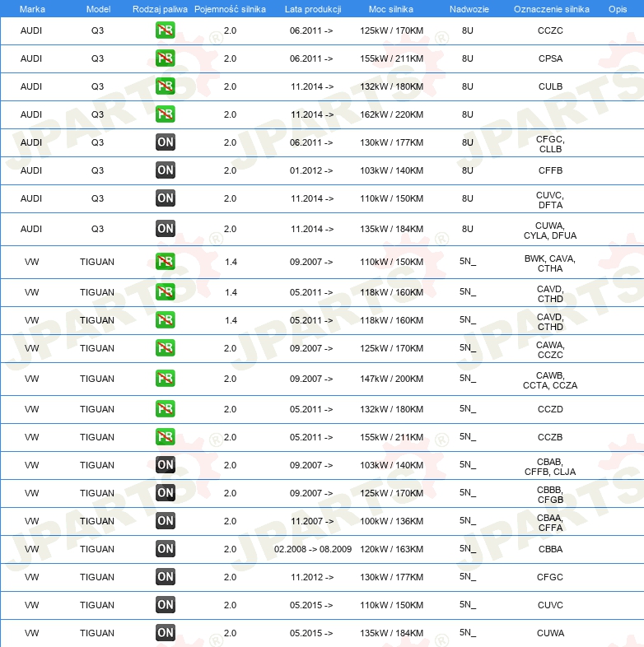The image size is (644, 647).
Task: Click the ON diesel icon in the Tiguan CBBA row
Action: (166, 549)
